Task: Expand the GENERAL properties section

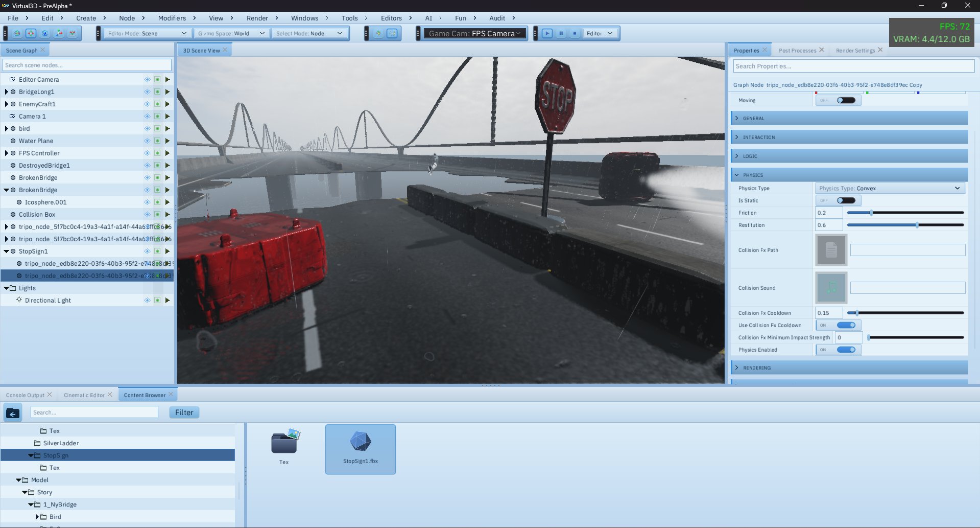Action: [849, 118]
